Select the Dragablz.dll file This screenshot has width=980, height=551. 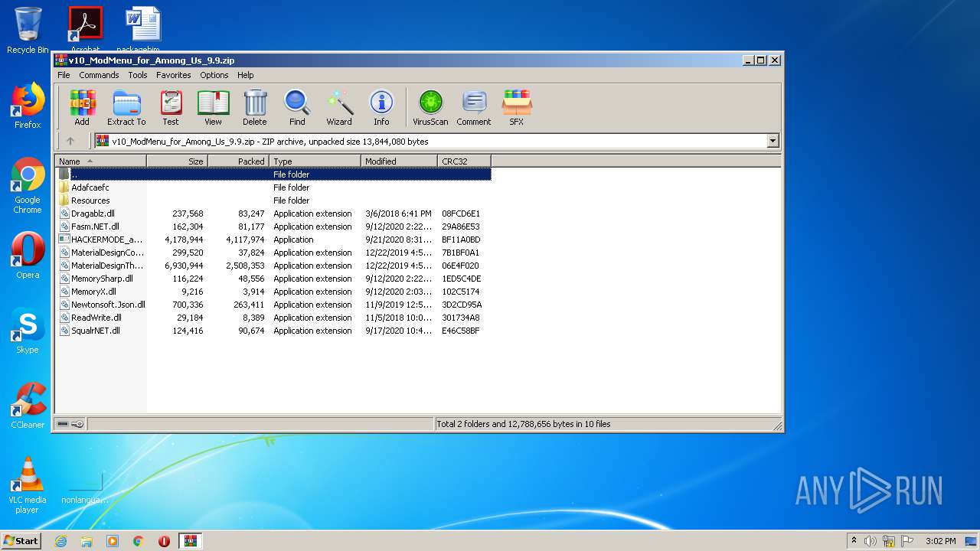(x=93, y=214)
